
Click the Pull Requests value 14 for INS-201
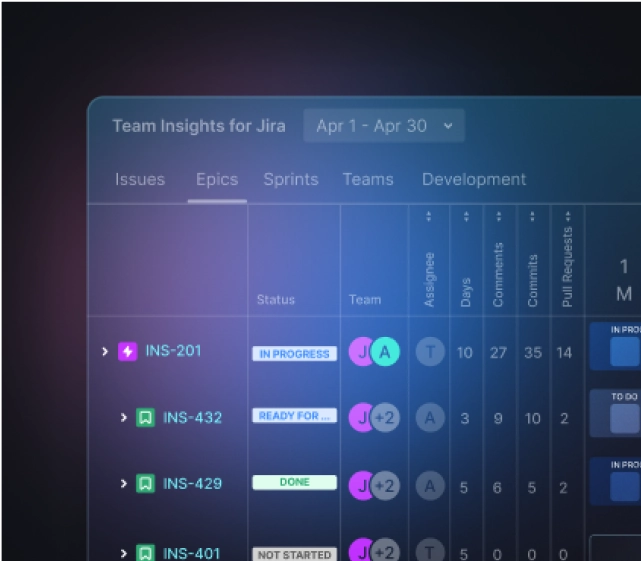pyautogui.click(x=564, y=352)
